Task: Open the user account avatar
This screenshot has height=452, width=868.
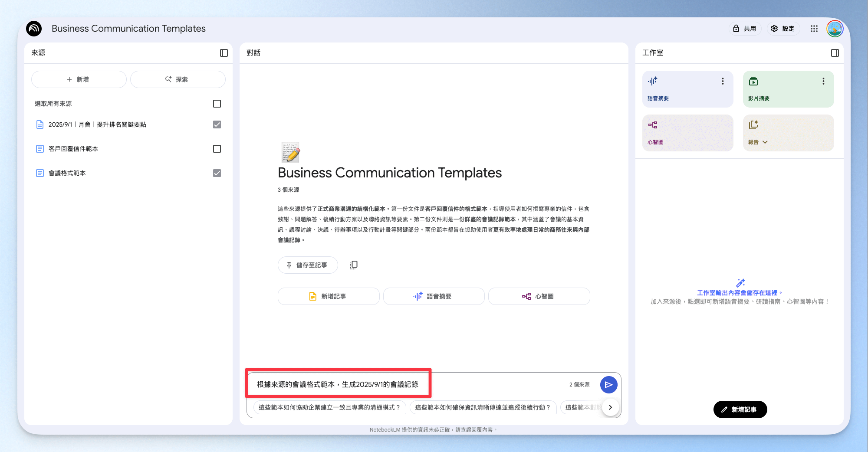Action: pyautogui.click(x=835, y=29)
